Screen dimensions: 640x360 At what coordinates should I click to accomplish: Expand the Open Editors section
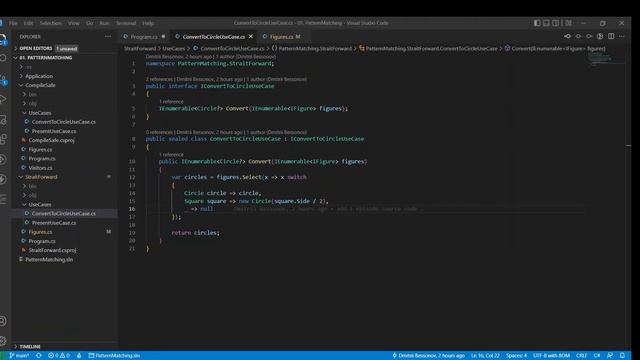(64, 48)
